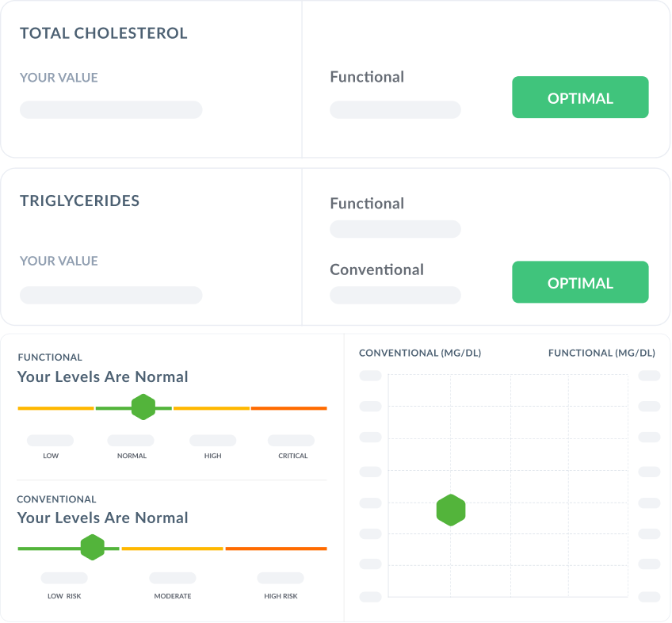
Task: Click the CRITICAL label under the Functional slider
Action: 292,456
